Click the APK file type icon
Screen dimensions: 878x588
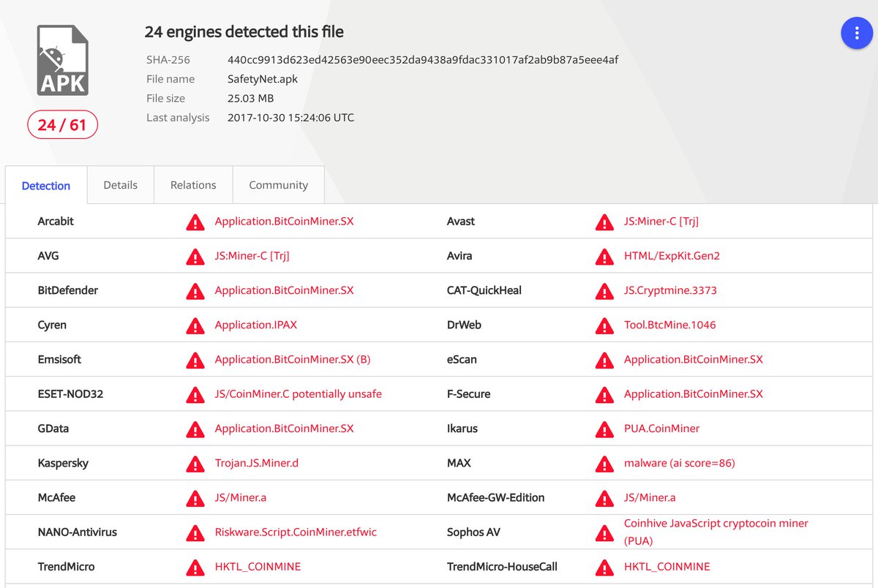pyautogui.click(x=63, y=60)
